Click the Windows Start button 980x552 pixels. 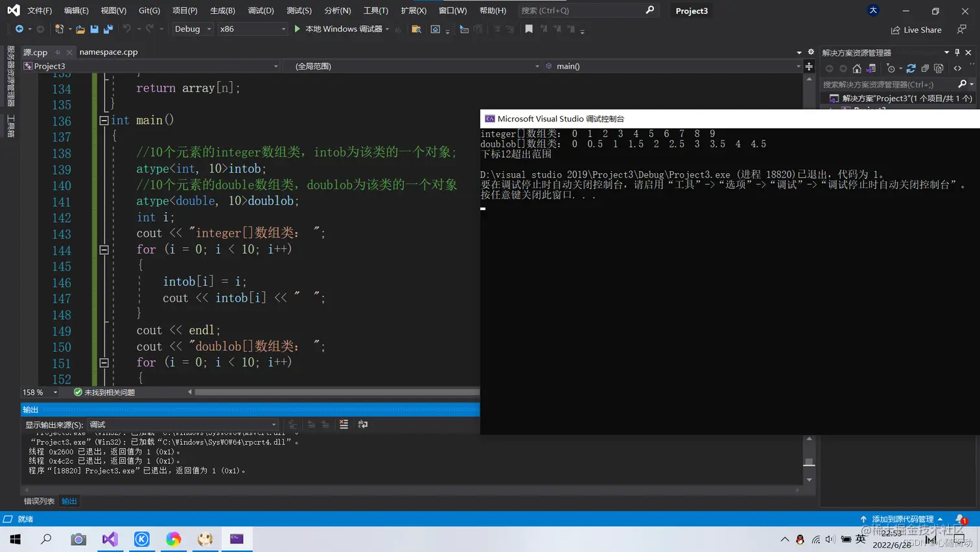15,539
